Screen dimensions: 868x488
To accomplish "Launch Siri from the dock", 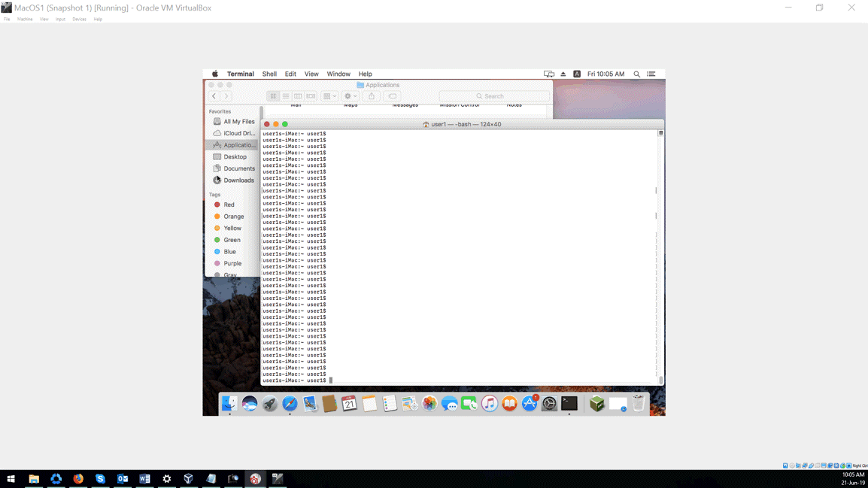I will [250, 403].
